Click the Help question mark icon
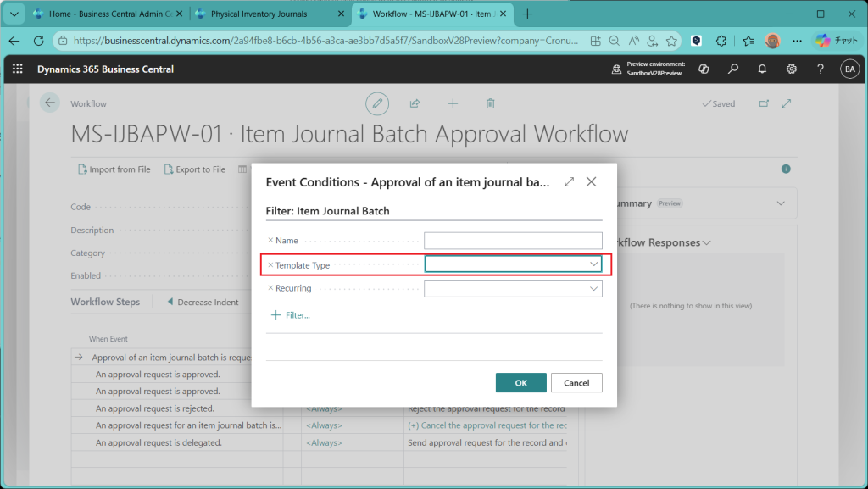Screen dimensions: 868x489 coord(820,69)
